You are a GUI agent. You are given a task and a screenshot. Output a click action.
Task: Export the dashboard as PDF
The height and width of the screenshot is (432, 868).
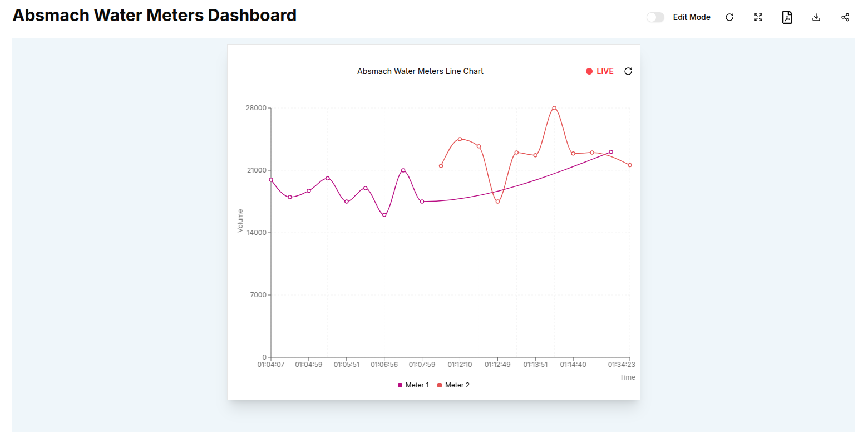pyautogui.click(x=787, y=17)
